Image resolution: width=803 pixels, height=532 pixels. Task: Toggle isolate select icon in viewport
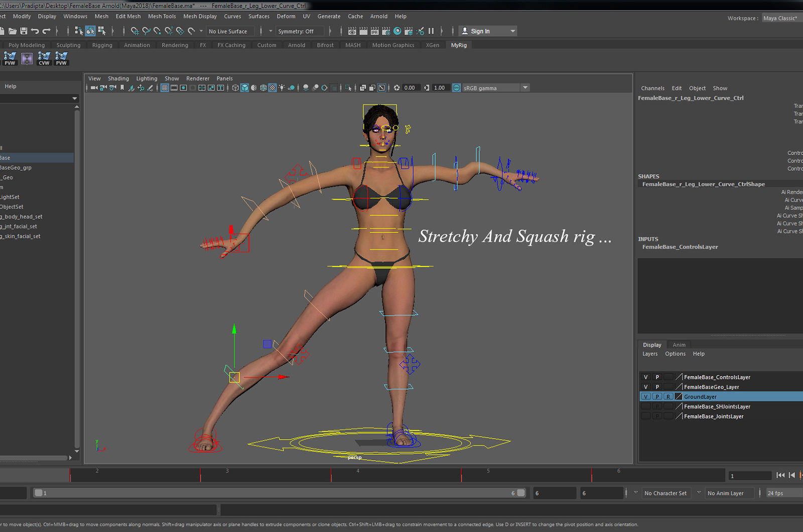(x=348, y=88)
